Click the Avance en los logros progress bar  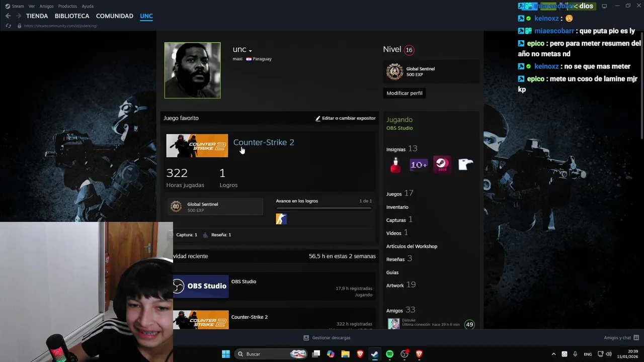pos(324,208)
